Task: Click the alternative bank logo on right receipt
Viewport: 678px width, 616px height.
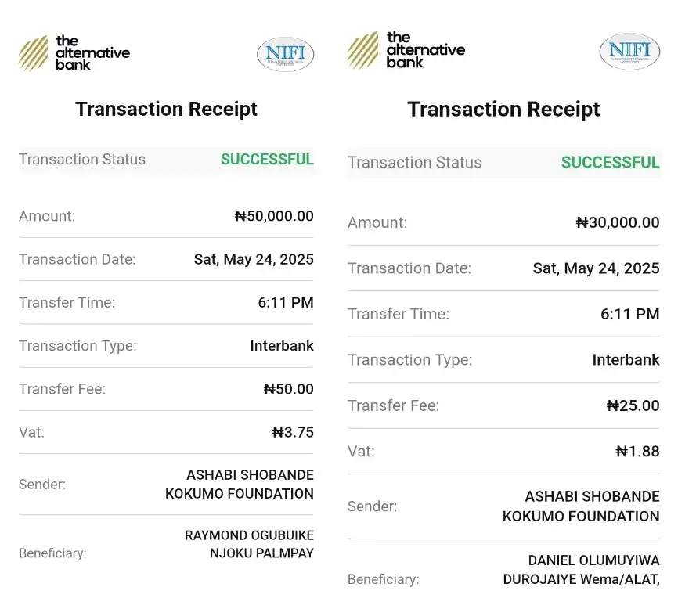Action: tap(406, 50)
